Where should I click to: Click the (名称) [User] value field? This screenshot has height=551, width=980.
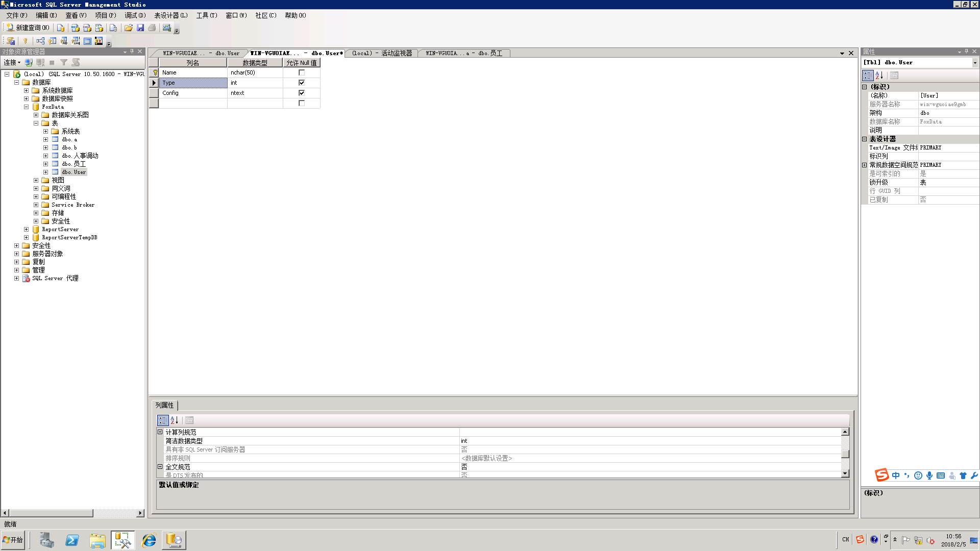[x=948, y=95]
